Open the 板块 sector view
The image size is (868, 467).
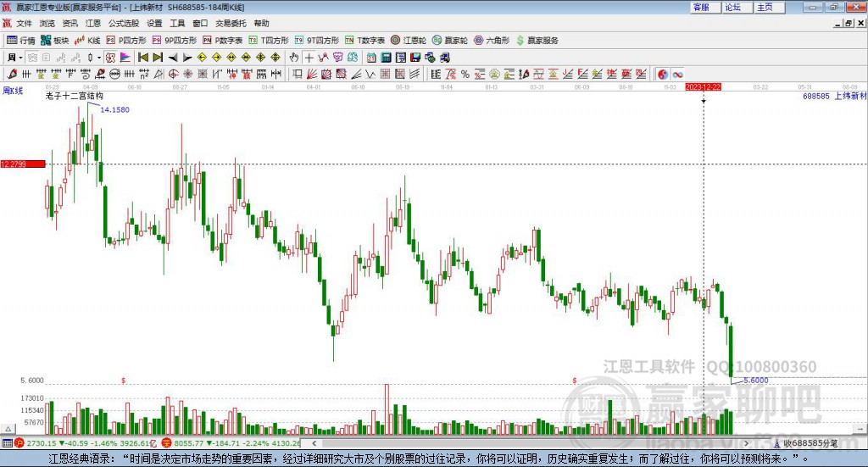pyautogui.click(x=55, y=41)
